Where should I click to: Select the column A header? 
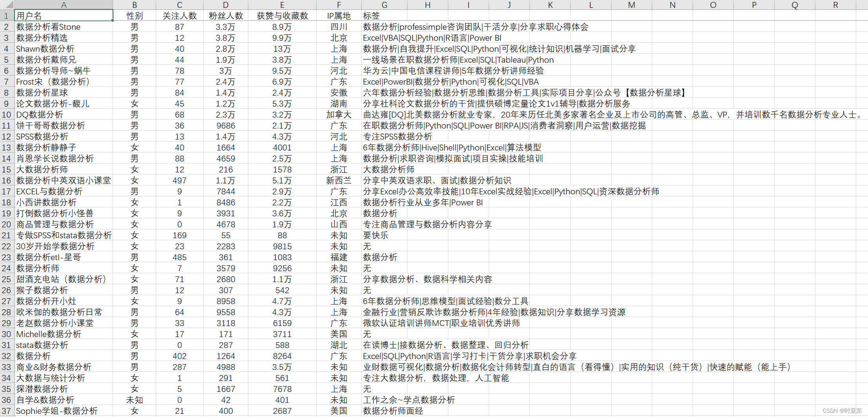point(64,5)
